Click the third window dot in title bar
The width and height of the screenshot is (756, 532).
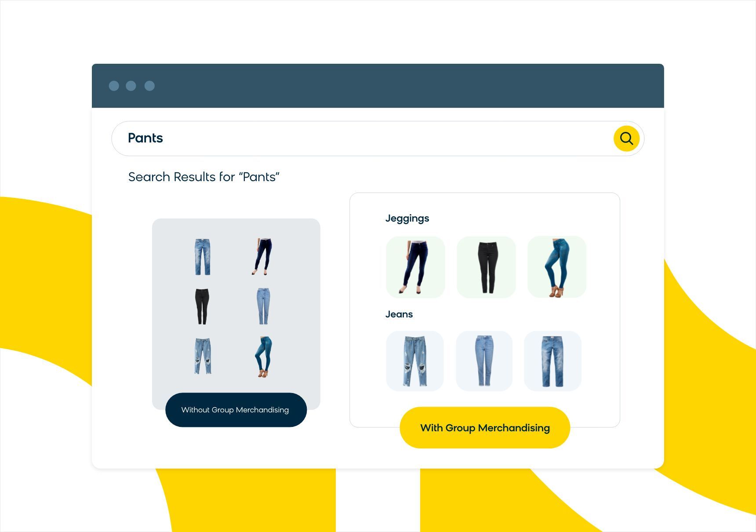[149, 86]
